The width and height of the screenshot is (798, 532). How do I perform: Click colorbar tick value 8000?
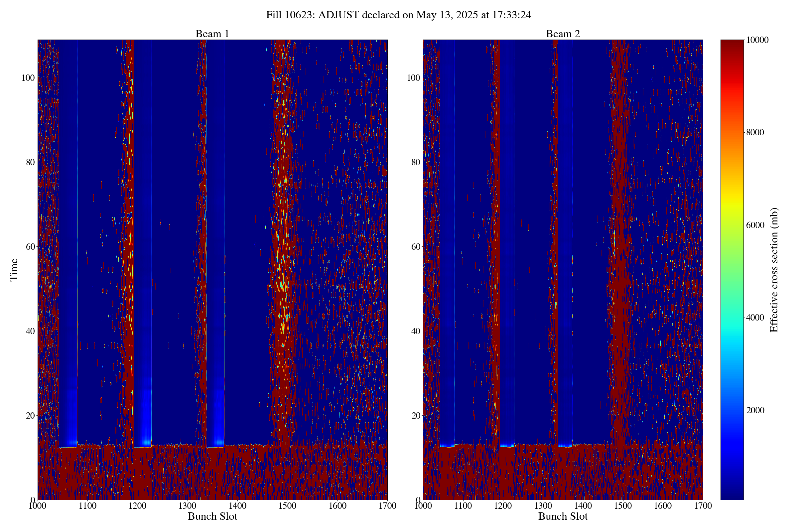tap(755, 132)
